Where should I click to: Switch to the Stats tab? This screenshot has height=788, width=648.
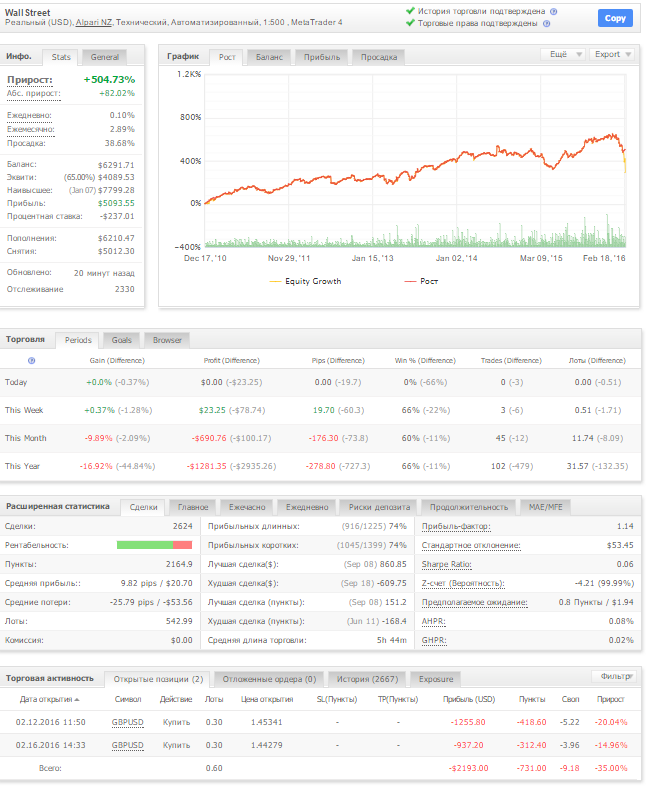[x=61, y=57]
